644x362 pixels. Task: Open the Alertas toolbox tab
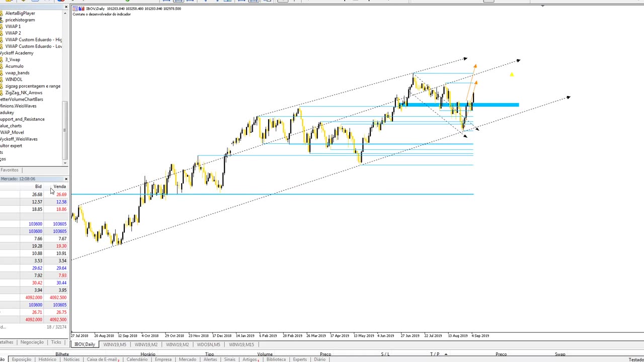(210, 359)
